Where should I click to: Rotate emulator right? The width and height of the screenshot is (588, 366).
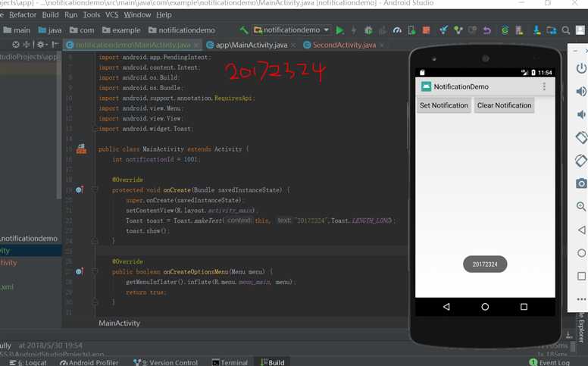point(581,161)
